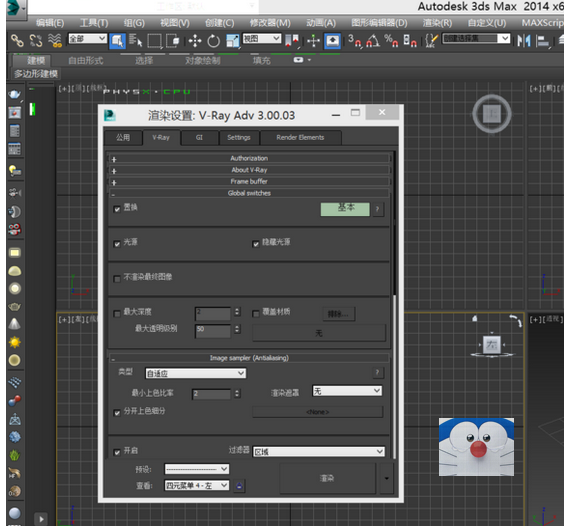Toggle the 光源 checkbox

(117, 244)
